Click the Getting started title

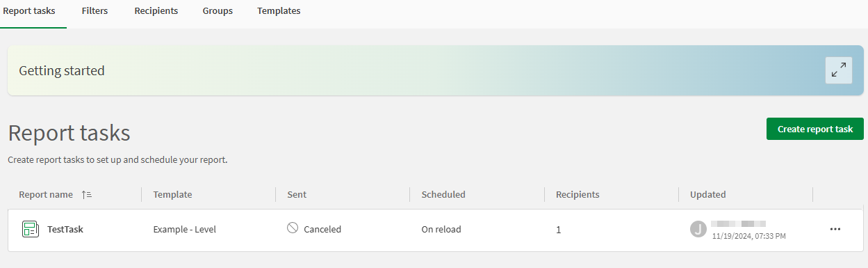coord(62,70)
